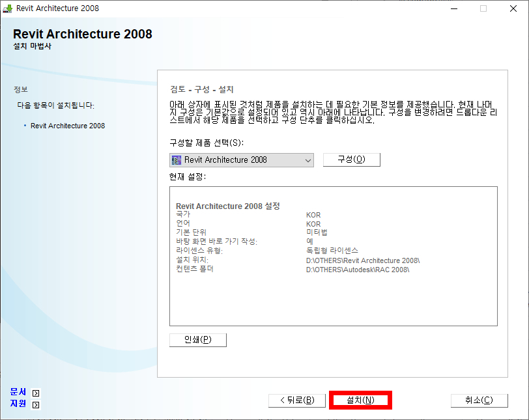Click the 검토 - 구성 - 설치 heading
Screen dimensions: 529x420
(x=202, y=89)
